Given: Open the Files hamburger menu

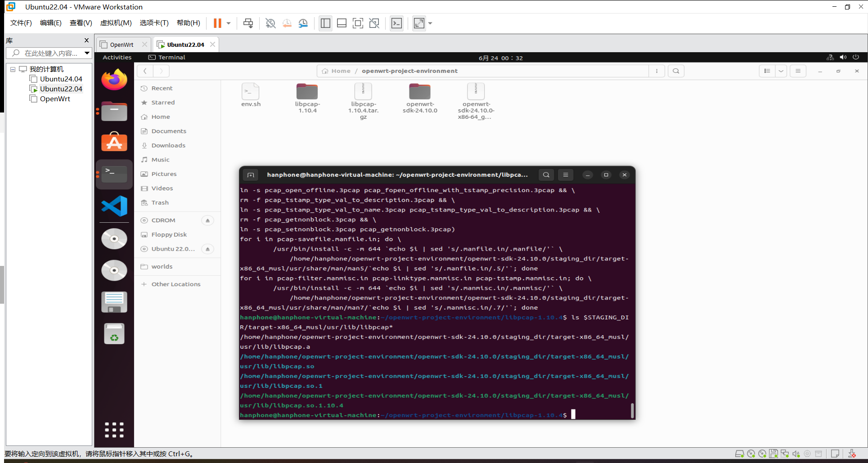Looking at the screenshot, I should point(798,71).
